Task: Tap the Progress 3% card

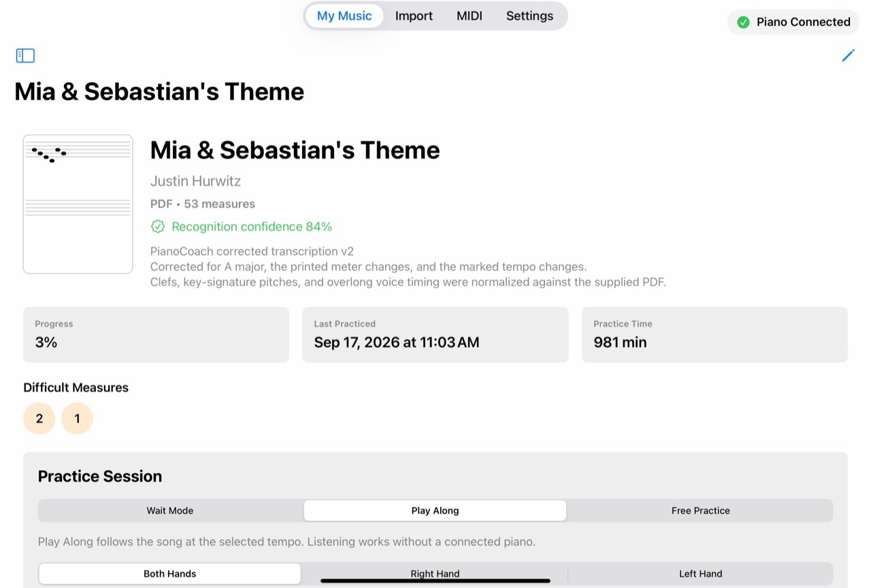Action: 156,334
